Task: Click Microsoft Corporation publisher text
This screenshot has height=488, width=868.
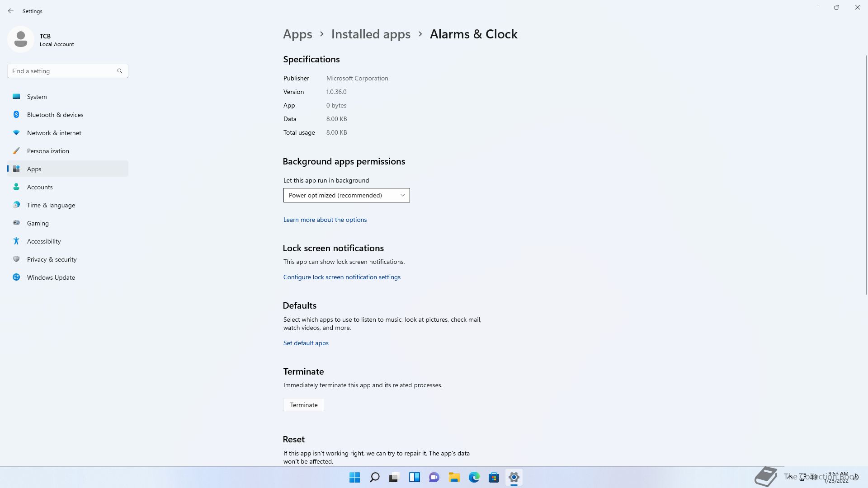Action: pyautogui.click(x=357, y=78)
